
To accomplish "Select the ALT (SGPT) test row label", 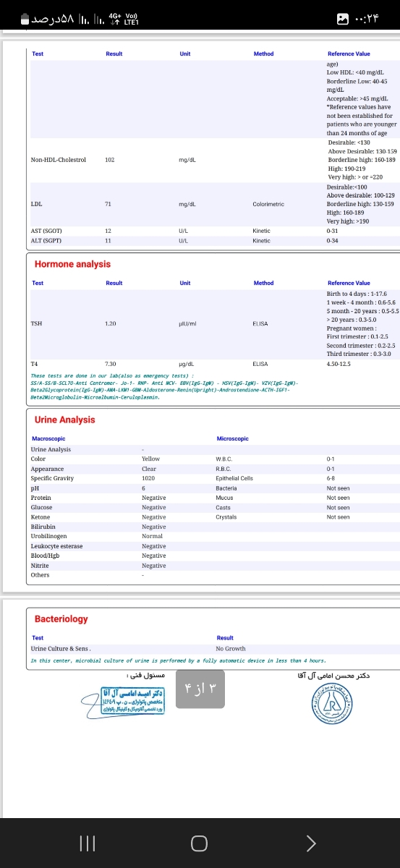I will [x=46, y=239].
